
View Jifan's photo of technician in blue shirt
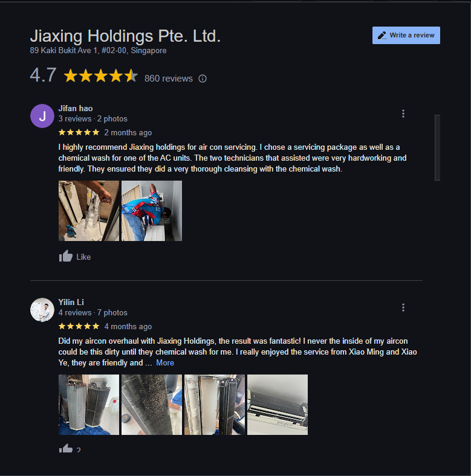coord(152,211)
